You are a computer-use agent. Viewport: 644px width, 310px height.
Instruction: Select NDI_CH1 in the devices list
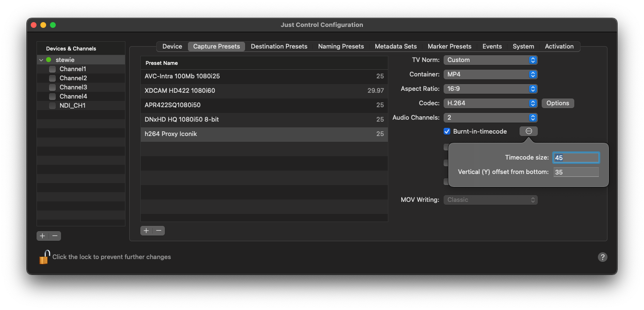tap(81, 106)
